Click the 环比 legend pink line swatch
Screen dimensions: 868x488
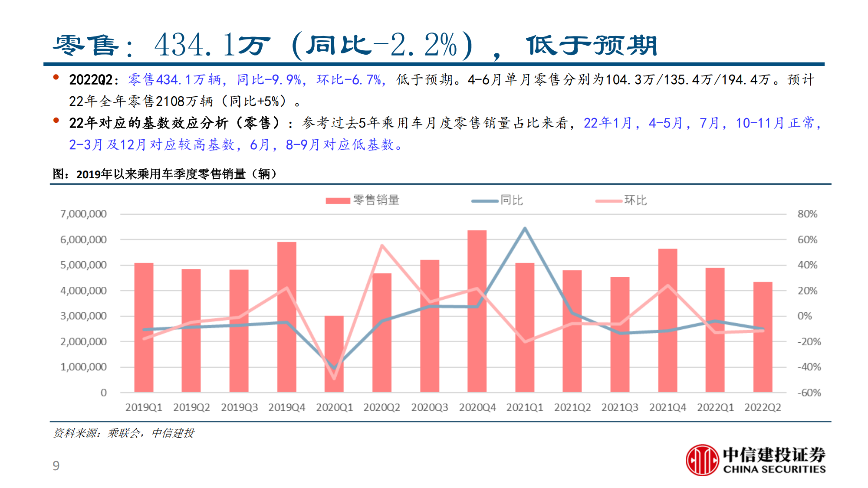tap(609, 201)
